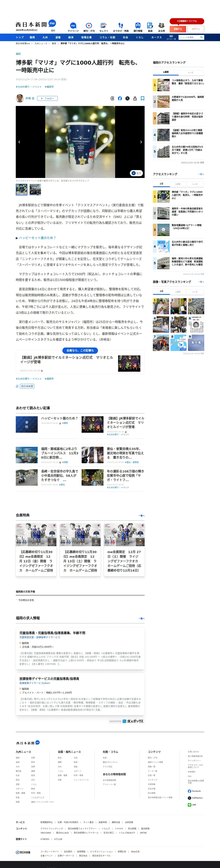Open 雲仙・普賢岳噴火35年 article
The width and height of the screenshot is (220, 868).
click(x=113, y=455)
